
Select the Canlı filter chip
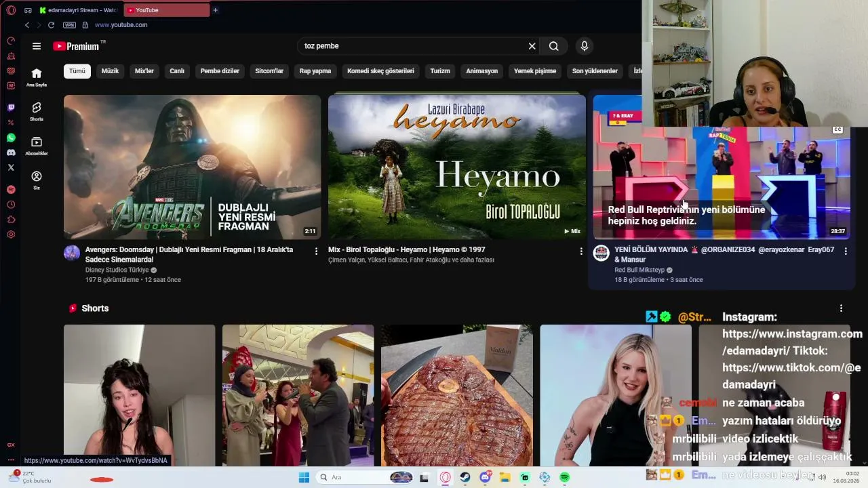point(177,71)
